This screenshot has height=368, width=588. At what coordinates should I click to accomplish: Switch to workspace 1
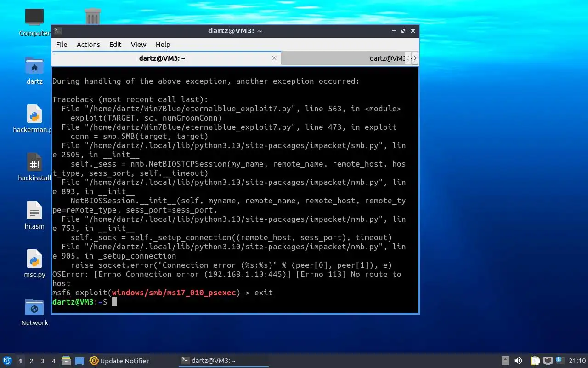coord(20,361)
